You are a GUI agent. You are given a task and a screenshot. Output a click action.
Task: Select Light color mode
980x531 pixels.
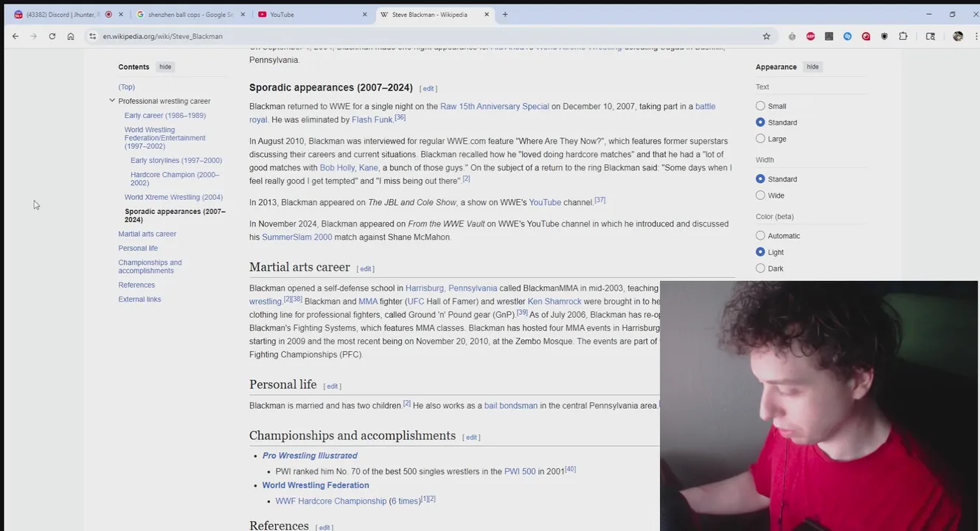point(760,252)
